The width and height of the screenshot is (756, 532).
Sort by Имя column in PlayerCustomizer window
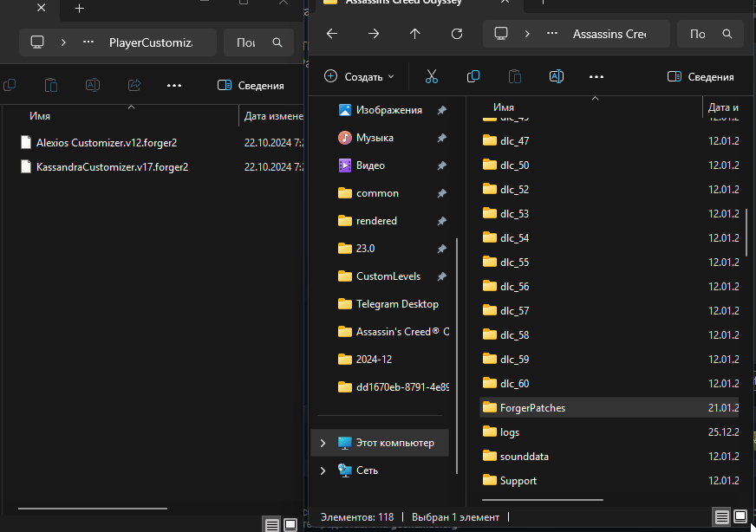[x=40, y=116]
